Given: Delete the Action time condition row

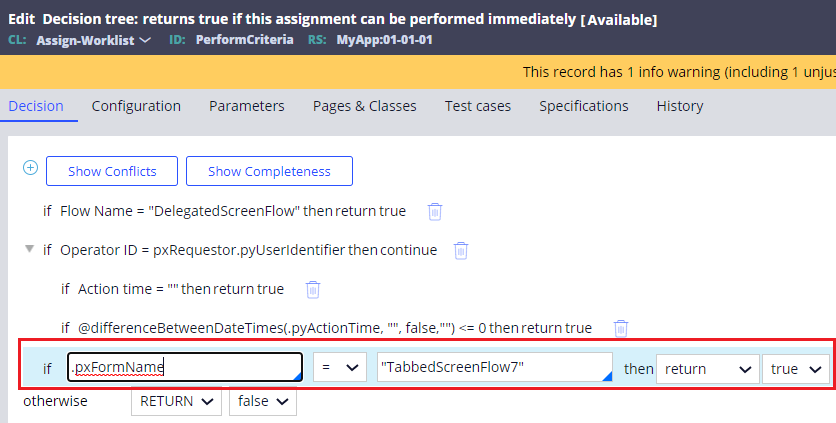Looking at the screenshot, I should [313, 290].
